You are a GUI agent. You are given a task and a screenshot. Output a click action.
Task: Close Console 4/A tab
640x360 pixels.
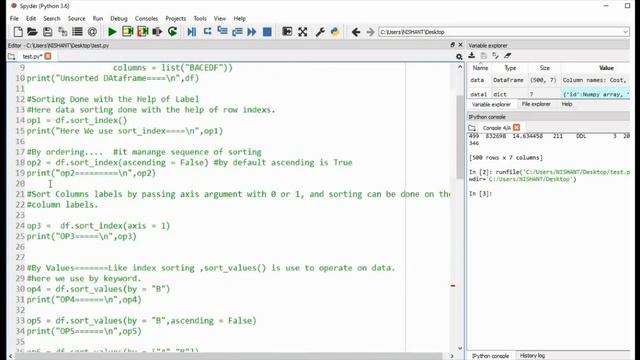516,127
